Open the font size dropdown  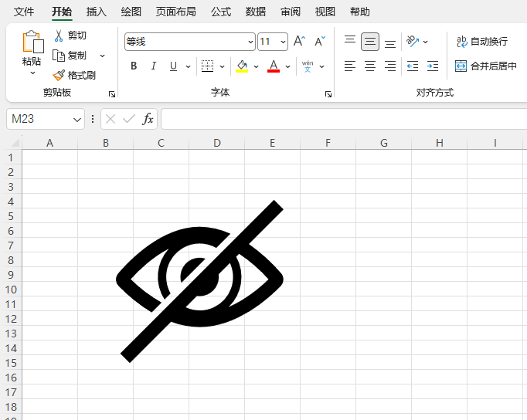[x=283, y=42]
